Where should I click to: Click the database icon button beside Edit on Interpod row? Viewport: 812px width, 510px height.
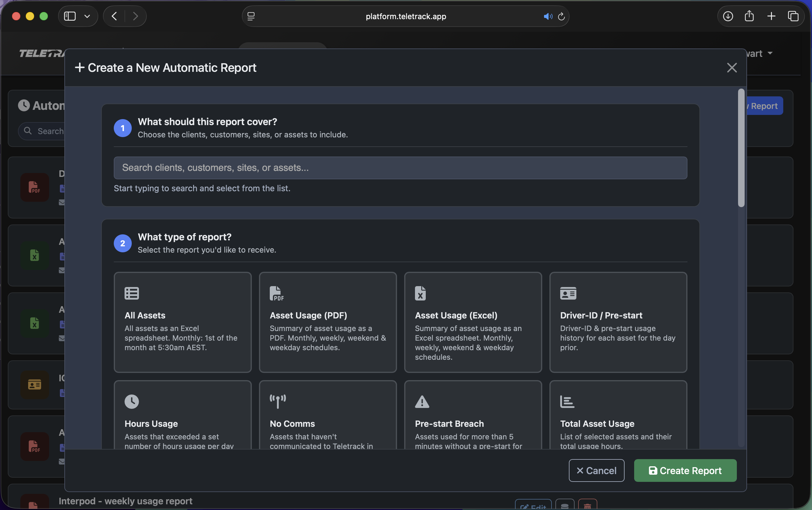565,505
